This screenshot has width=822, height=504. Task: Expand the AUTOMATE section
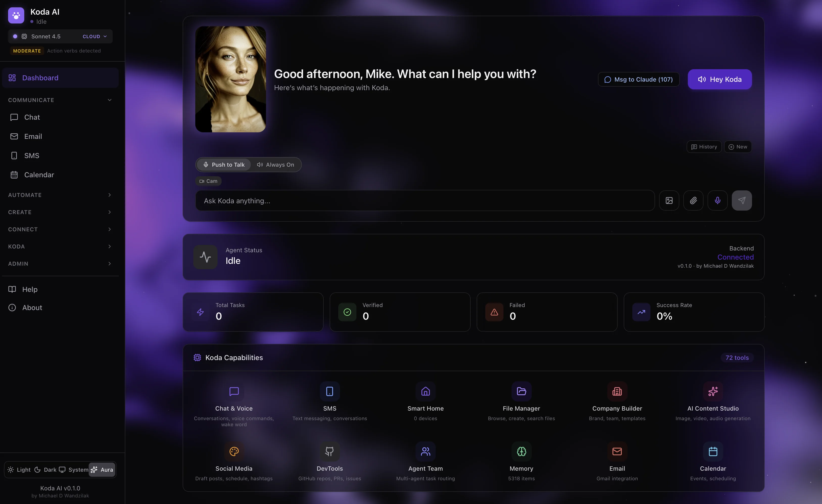pyautogui.click(x=60, y=195)
